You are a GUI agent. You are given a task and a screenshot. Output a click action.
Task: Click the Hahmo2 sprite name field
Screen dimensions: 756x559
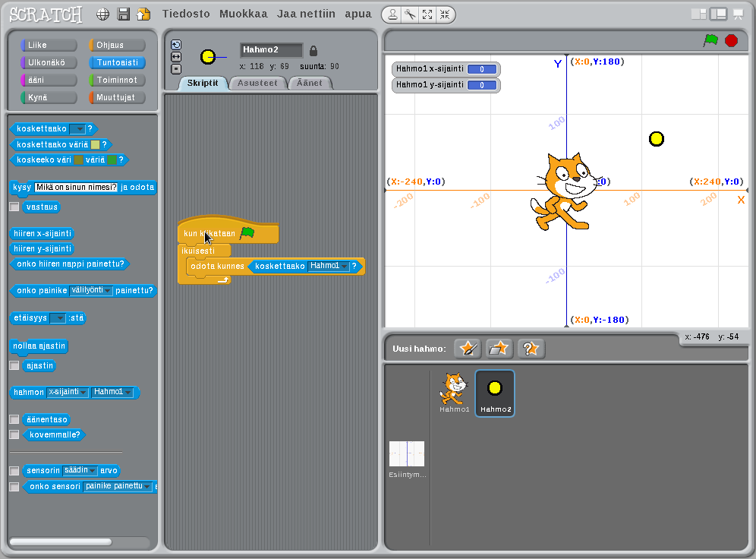(x=272, y=49)
